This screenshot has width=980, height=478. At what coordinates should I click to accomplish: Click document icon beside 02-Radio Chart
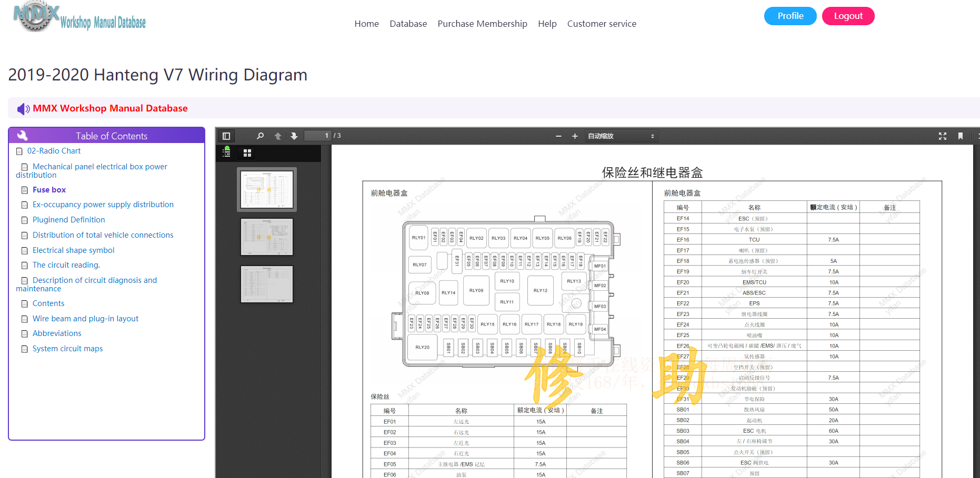point(19,151)
